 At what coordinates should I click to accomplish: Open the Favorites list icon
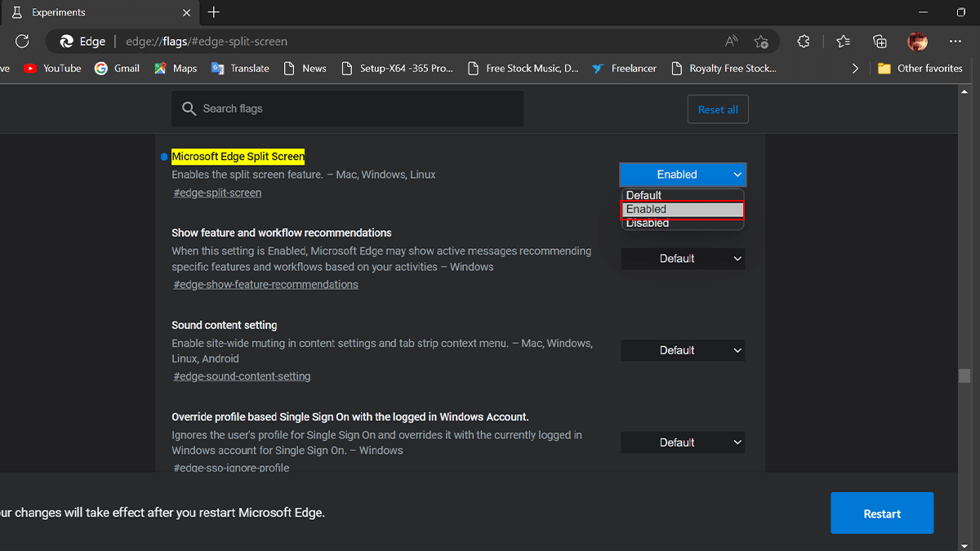coord(843,42)
